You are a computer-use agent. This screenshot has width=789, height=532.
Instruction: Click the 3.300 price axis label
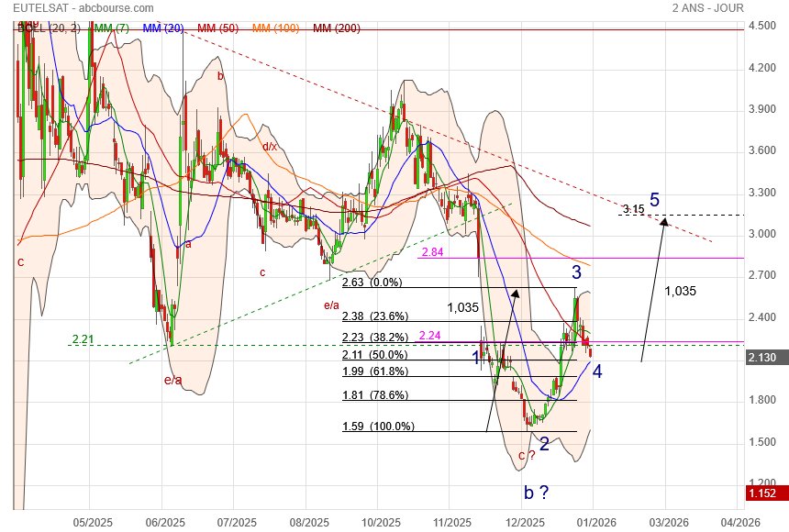click(762, 193)
